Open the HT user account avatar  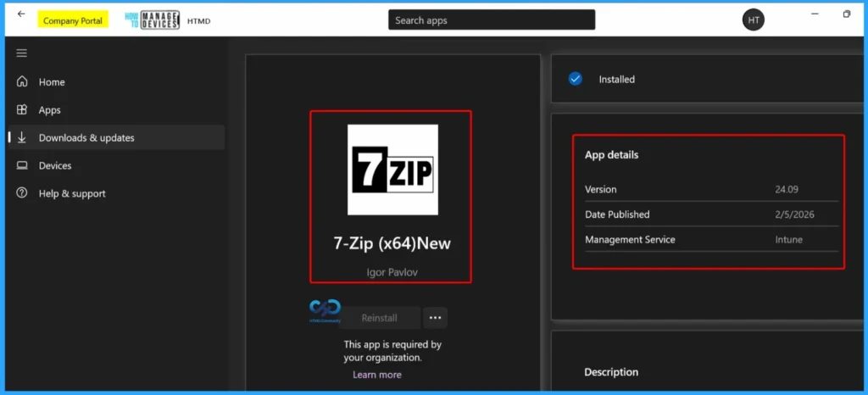point(754,20)
